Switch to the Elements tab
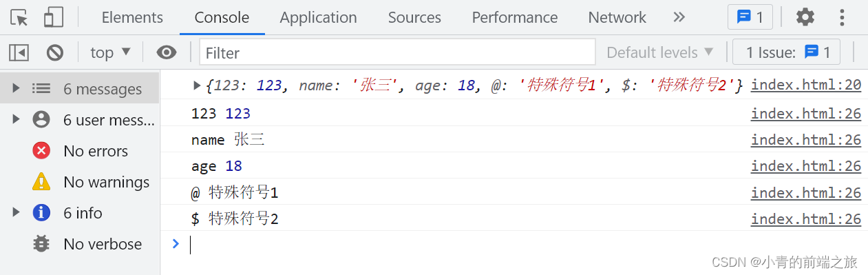868x275 pixels. (x=132, y=17)
